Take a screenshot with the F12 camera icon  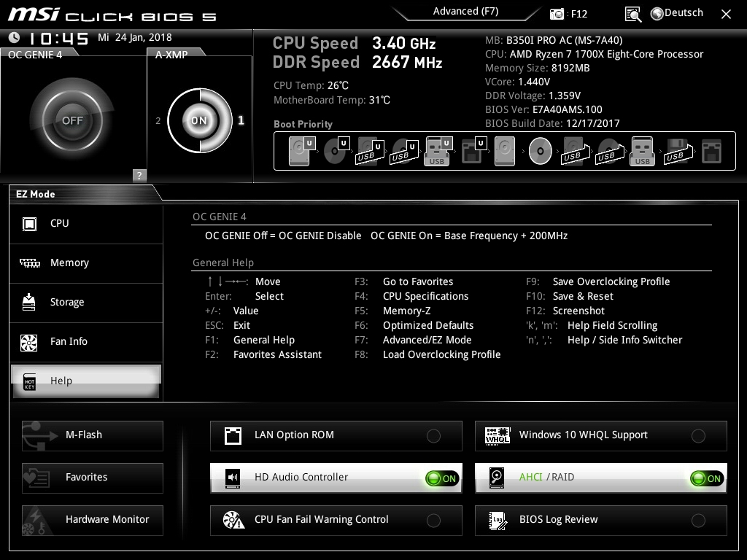coord(557,14)
